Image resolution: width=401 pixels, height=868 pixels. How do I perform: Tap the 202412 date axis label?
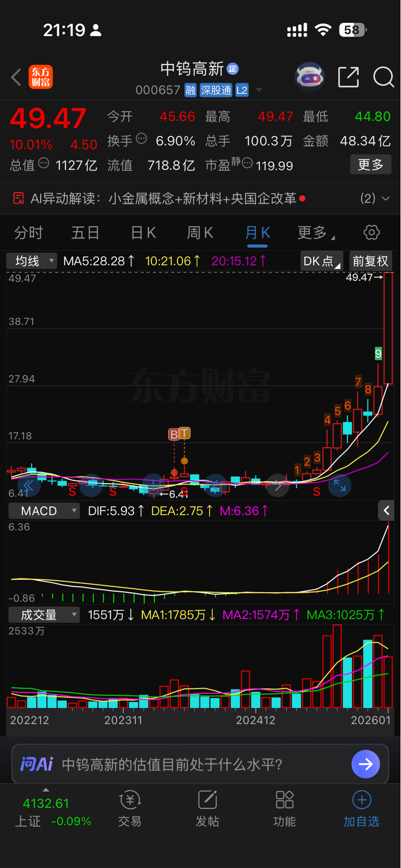tap(256, 720)
